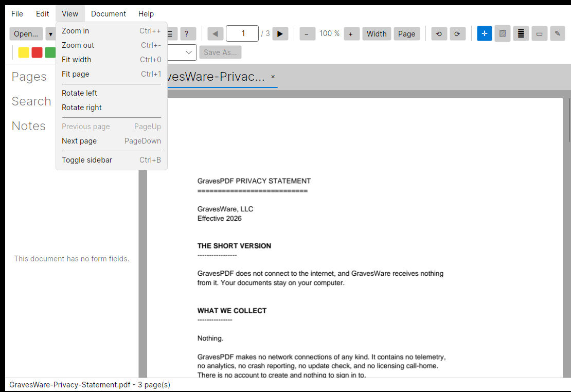The width and height of the screenshot is (571, 392).
Task: Click 'THE SHORT VERSION' heading
Action: coord(234,246)
